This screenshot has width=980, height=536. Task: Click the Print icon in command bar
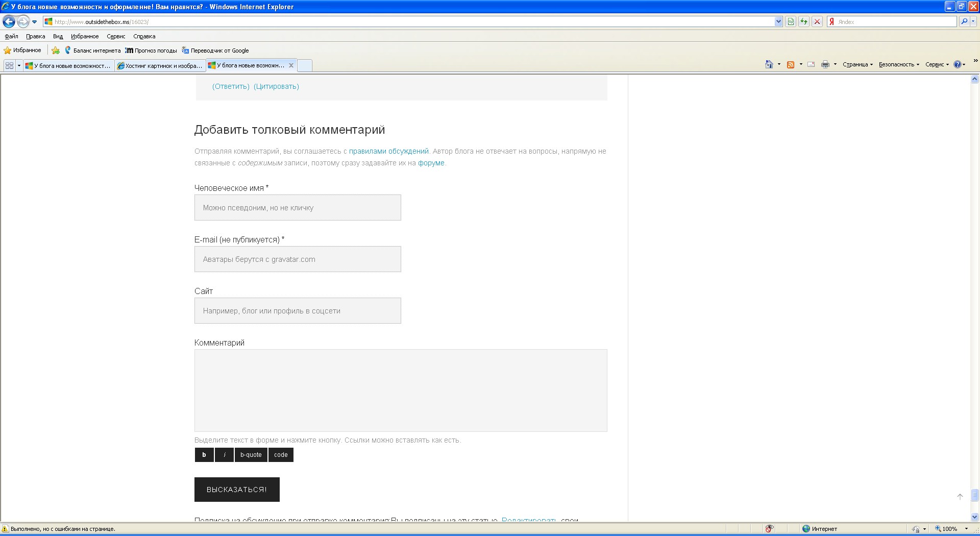click(x=825, y=64)
